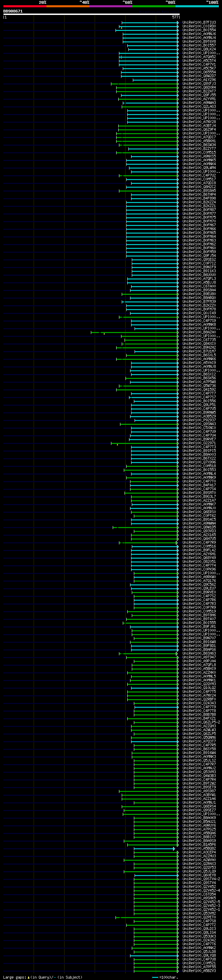This screenshot has height=980, width=222.
Task: Click UniRef100_A7NY28 entry
Action: click(x=199, y=122)
